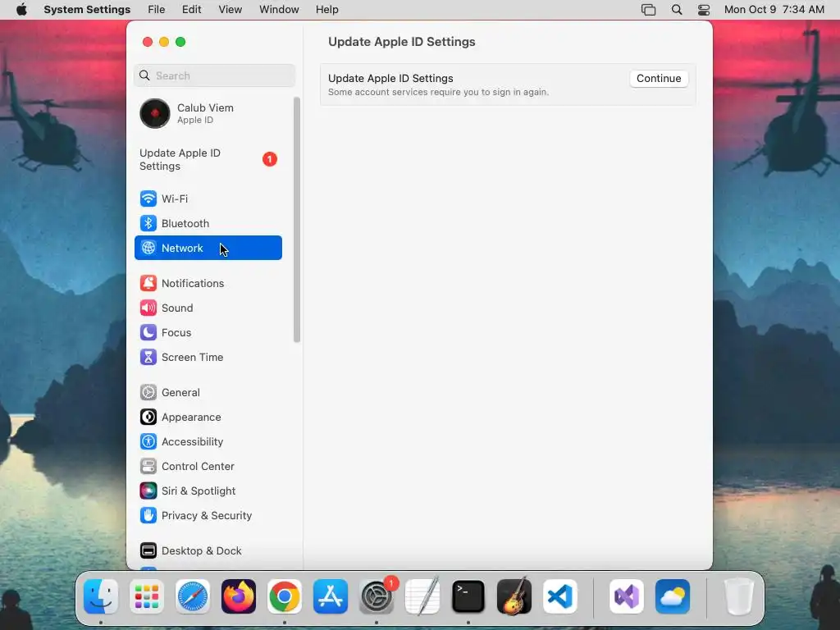Launch GarageBand from the Dock

(x=514, y=596)
